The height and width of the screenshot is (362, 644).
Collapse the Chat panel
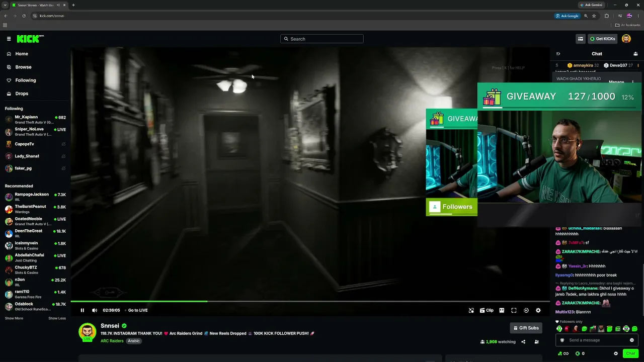click(558, 54)
